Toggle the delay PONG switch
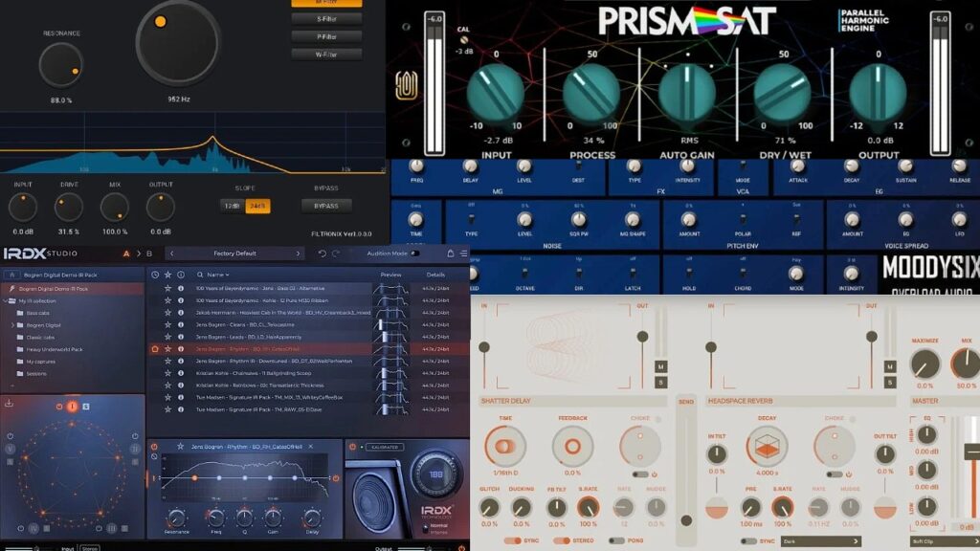This screenshot has width=980, height=551. [616, 540]
